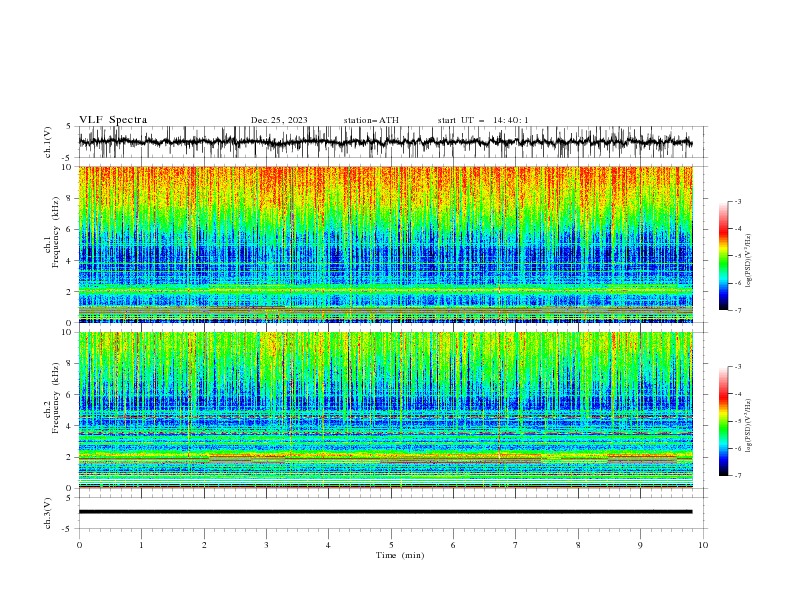
Task: Click the ch.3(V) axis "-5" tick label
Action: (68, 529)
